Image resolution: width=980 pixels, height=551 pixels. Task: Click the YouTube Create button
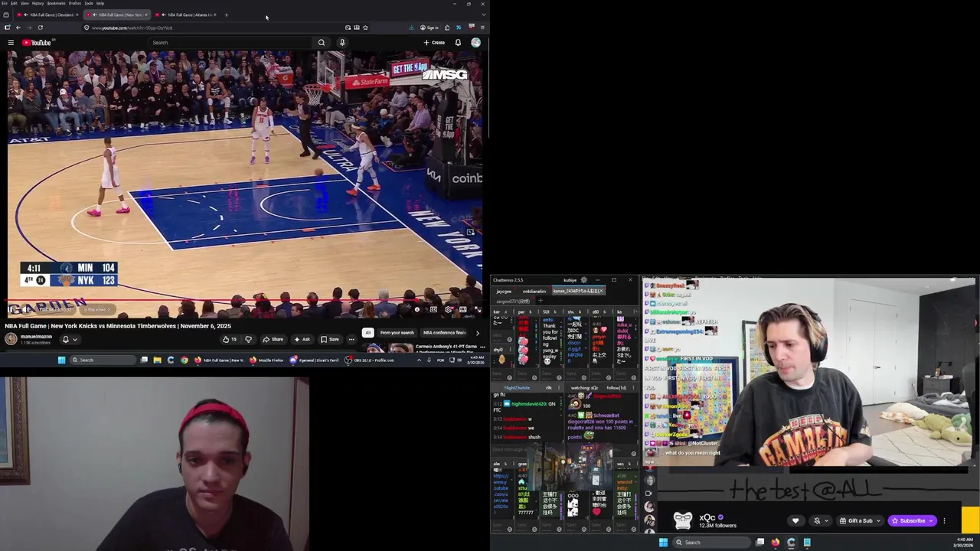[434, 43]
